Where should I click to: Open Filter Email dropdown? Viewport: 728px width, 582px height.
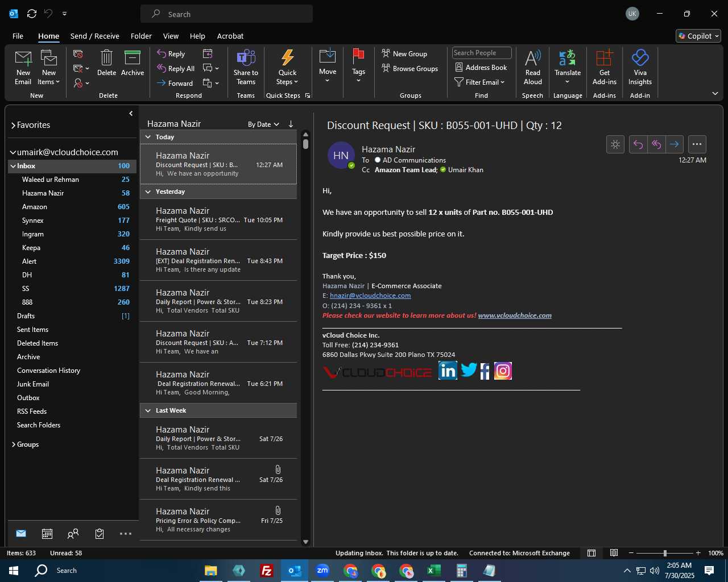(x=479, y=82)
